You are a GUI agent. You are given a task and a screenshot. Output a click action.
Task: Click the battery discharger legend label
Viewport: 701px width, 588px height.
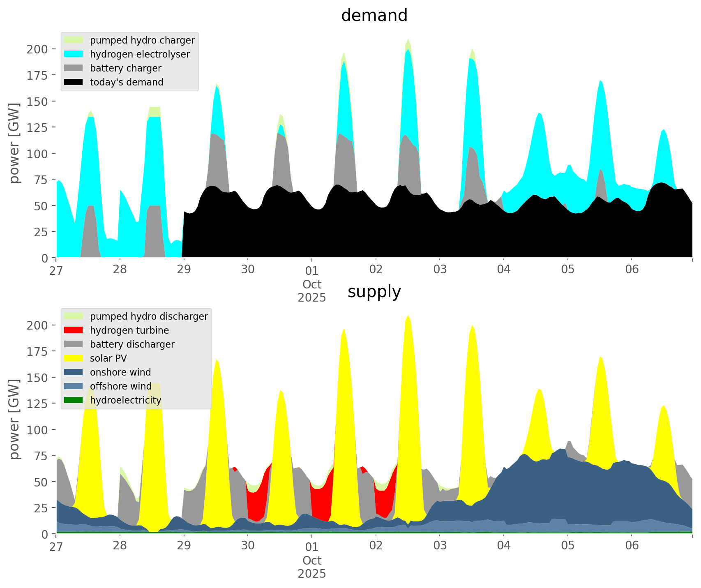pyautogui.click(x=132, y=344)
